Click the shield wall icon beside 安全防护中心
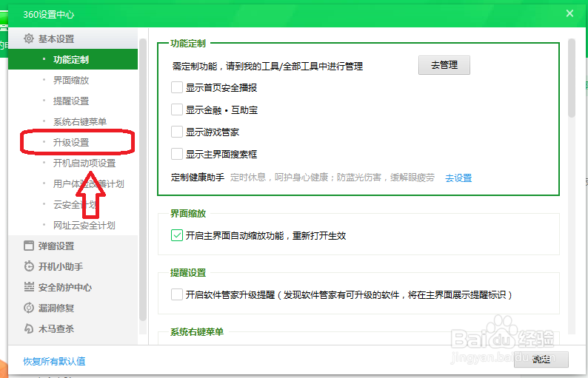 click(28, 287)
